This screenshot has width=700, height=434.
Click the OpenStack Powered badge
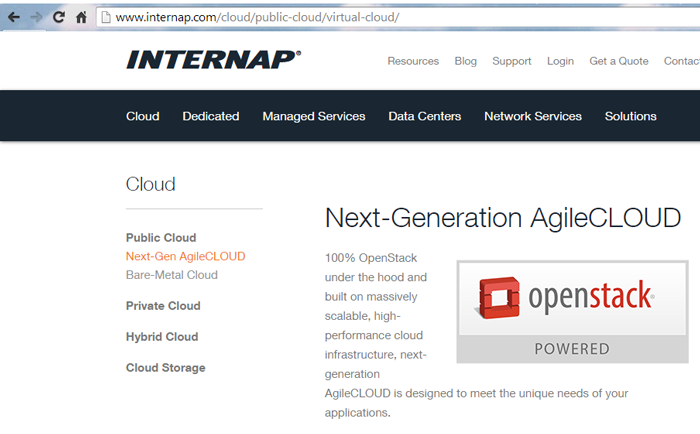pyautogui.click(x=572, y=312)
